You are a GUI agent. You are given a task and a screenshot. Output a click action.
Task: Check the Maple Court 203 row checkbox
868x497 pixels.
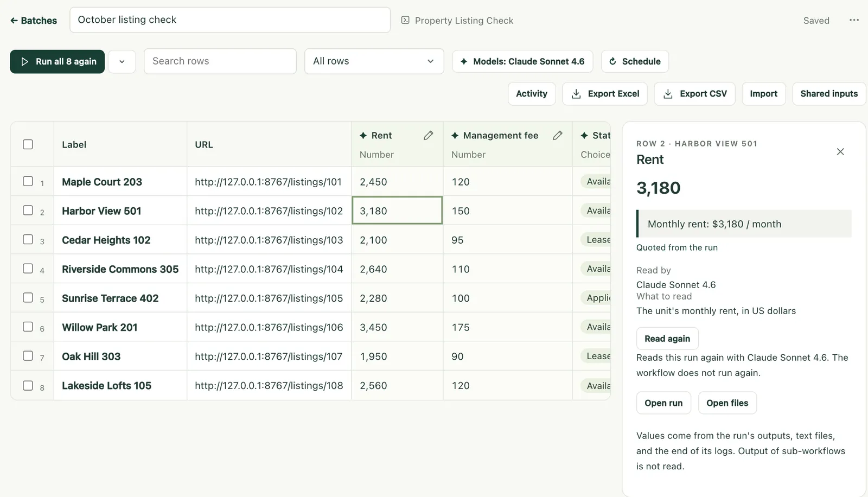coord(28,181)
